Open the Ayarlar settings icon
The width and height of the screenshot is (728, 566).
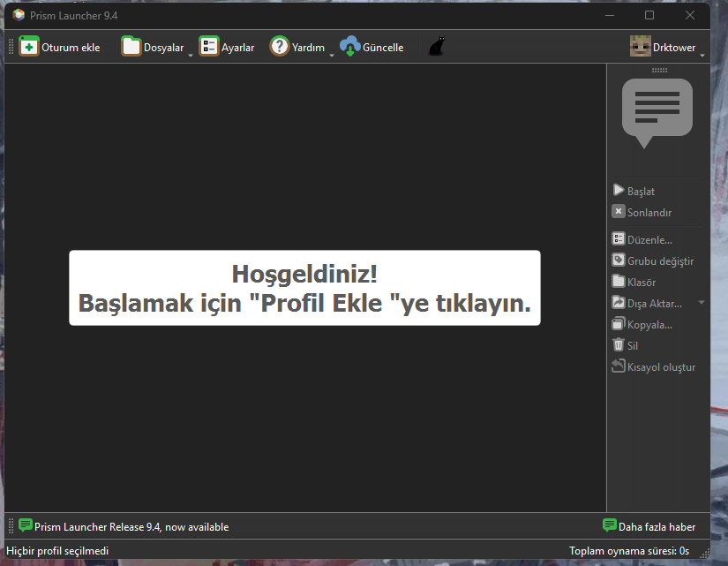pyautogui.click(x=209, y=47)
